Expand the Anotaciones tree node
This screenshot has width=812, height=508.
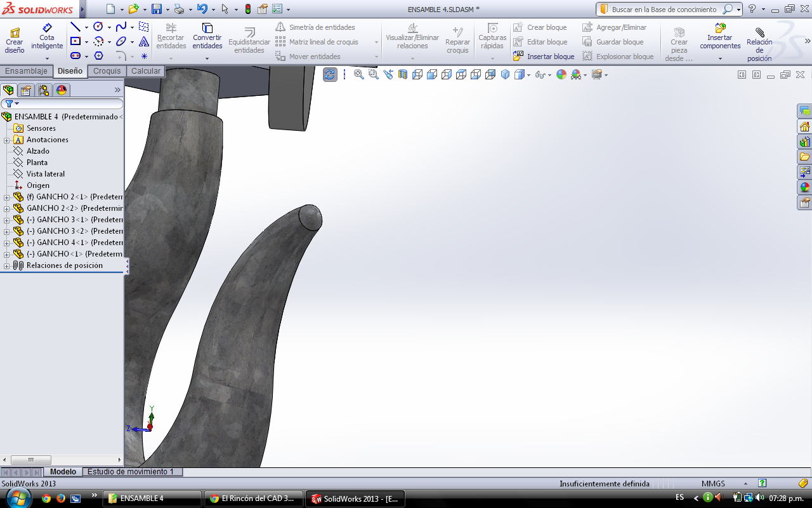[7, 140]
